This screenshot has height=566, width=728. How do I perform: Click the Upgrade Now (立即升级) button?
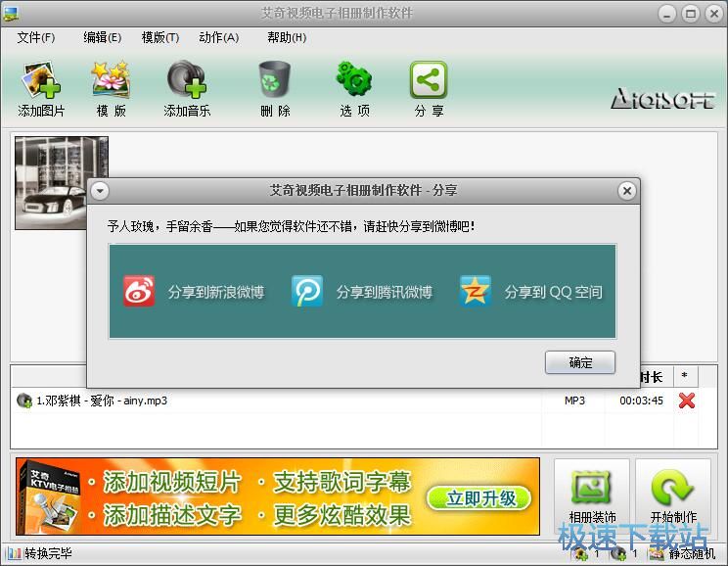click(479, 498)
